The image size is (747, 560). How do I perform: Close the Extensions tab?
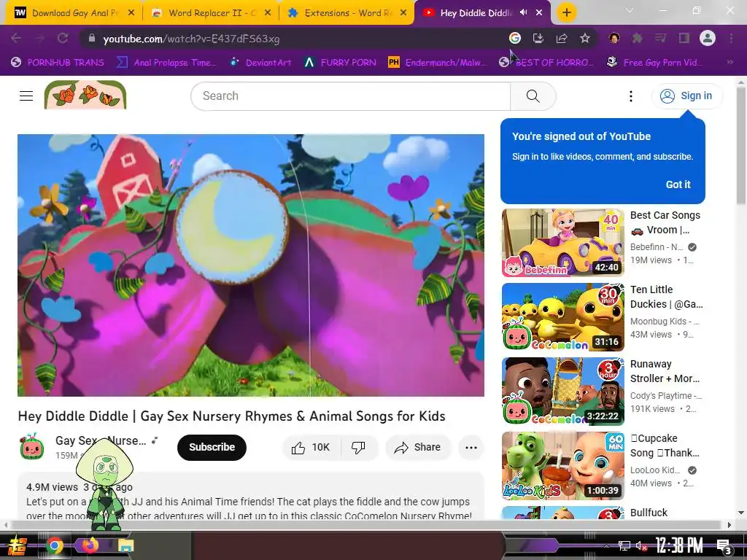(403, 13)
